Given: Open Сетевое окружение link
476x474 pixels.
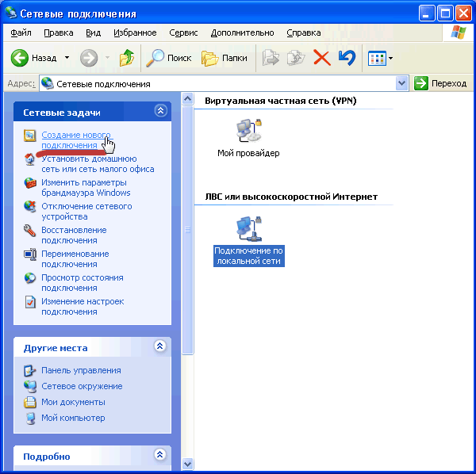Looking at the screenshot, I should click(82, 386).
